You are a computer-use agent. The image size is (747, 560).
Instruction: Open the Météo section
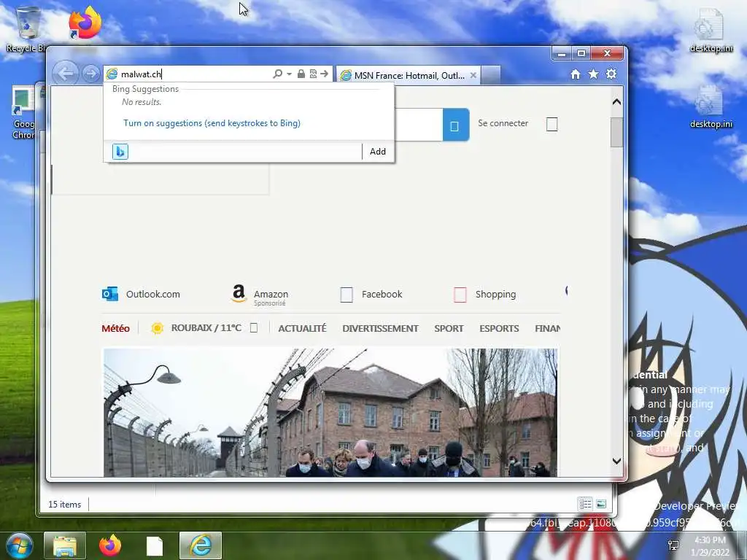click(x=115, y=329)
